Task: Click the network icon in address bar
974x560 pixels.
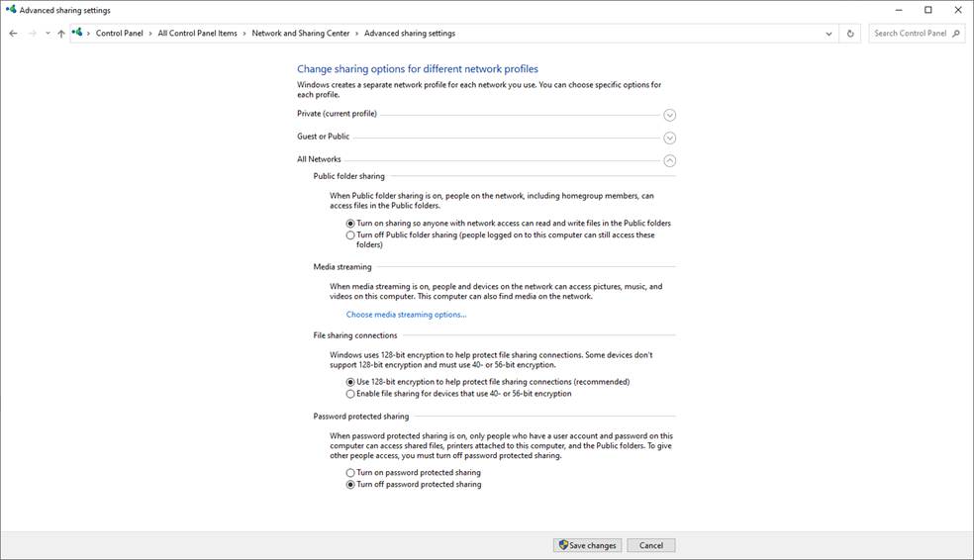Action: point(77,33)
